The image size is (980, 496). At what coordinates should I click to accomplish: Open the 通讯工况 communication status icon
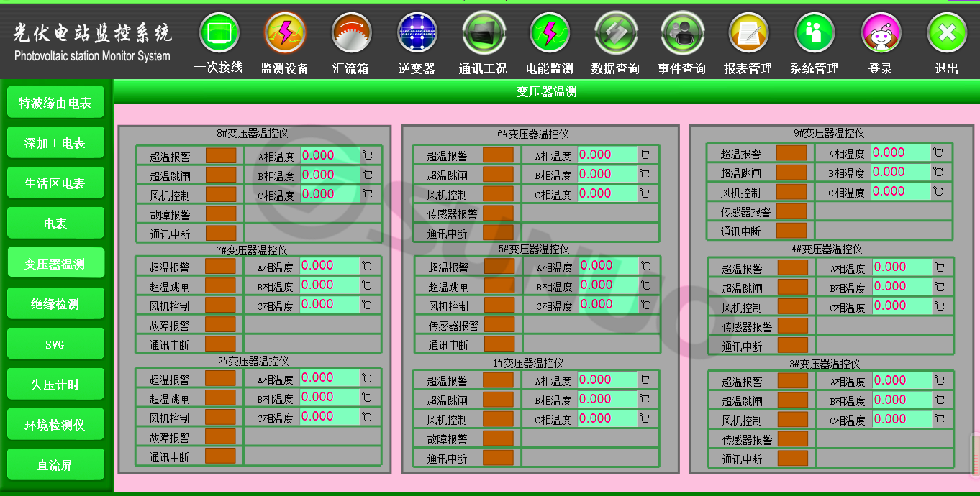[x=484, y=33]
